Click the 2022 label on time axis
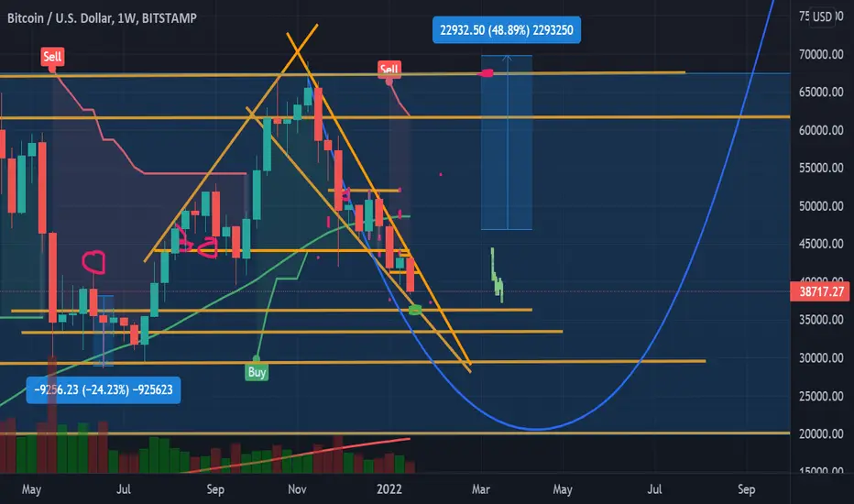This screenshot has height=504, width=854. tap(389, 489)
